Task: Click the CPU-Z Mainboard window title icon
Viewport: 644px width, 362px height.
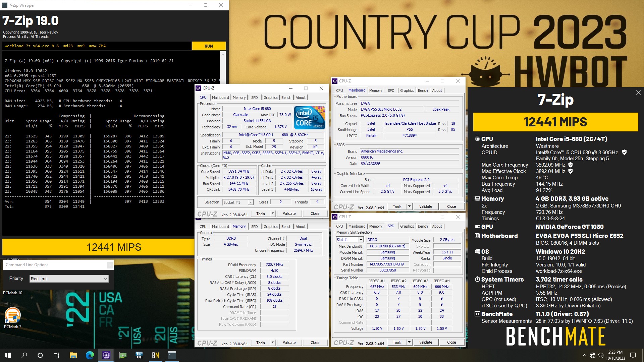Action: 334,81
